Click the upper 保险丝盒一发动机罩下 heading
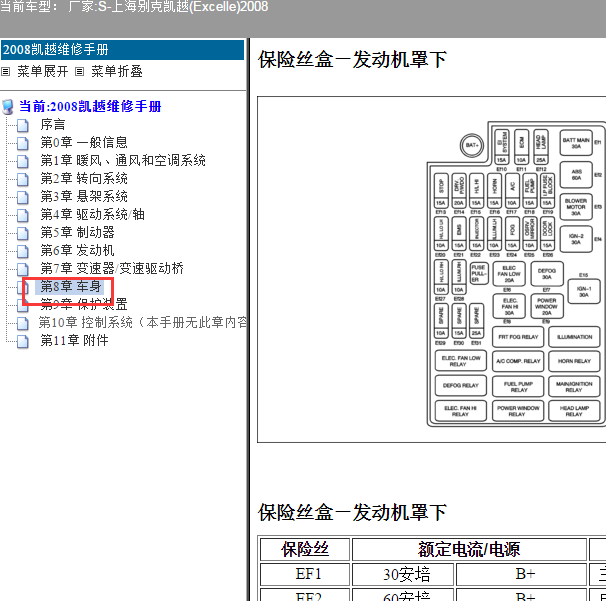This screenshot has height=601, width=606. pyautogui.click(x=352, y=60)
